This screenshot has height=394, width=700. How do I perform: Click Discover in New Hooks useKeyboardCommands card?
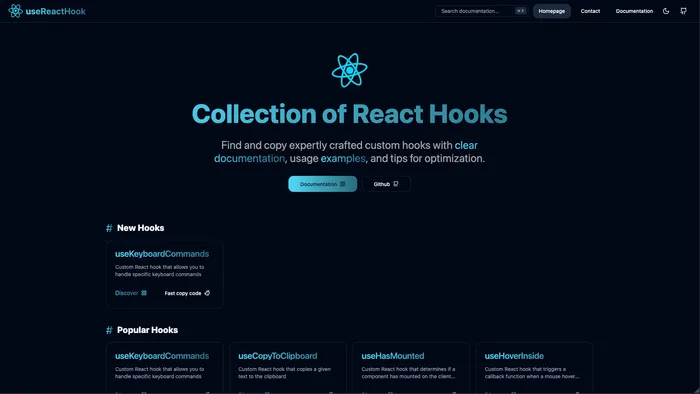[131, 293]
